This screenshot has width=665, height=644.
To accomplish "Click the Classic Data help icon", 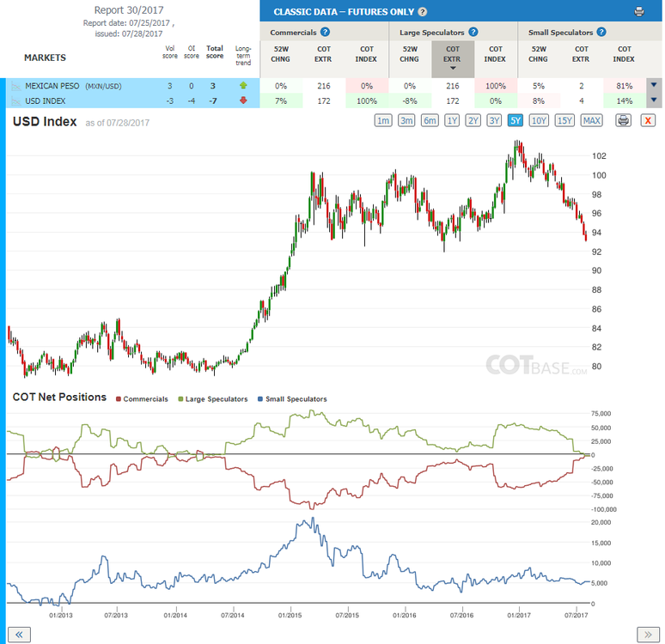I will [423, 12].
